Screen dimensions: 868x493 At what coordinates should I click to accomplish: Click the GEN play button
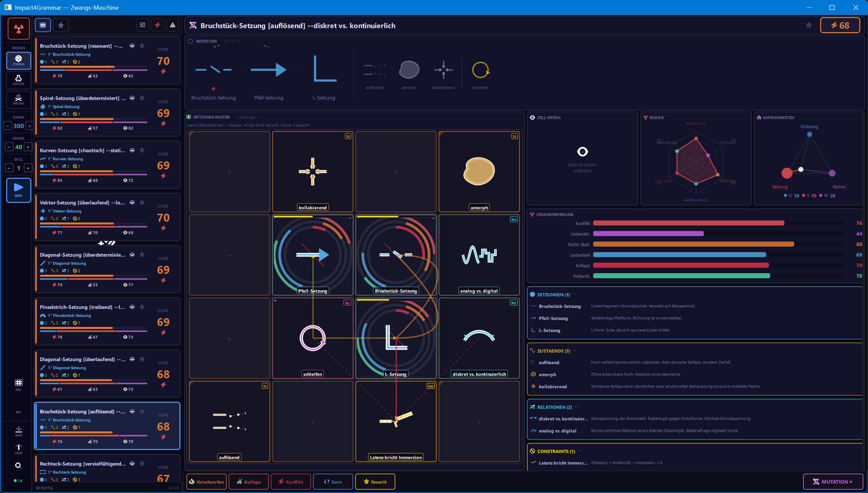click(x=19, y=190)
